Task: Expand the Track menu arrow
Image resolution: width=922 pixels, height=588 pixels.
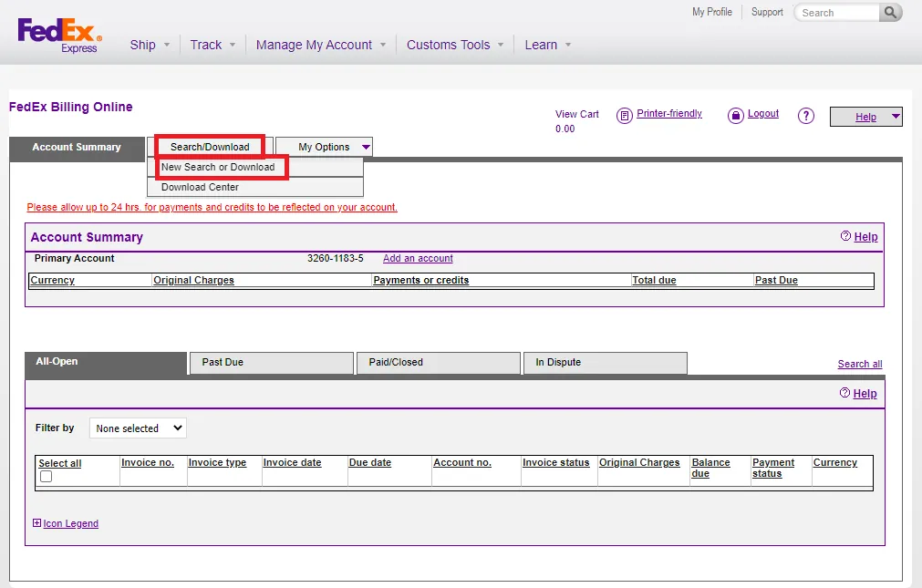Action: [233, 45]
